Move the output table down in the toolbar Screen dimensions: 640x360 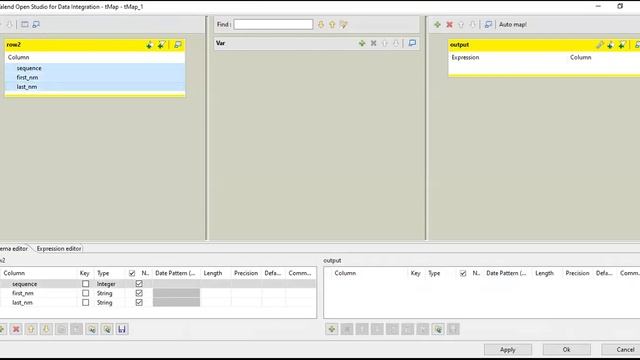[472, 24]
